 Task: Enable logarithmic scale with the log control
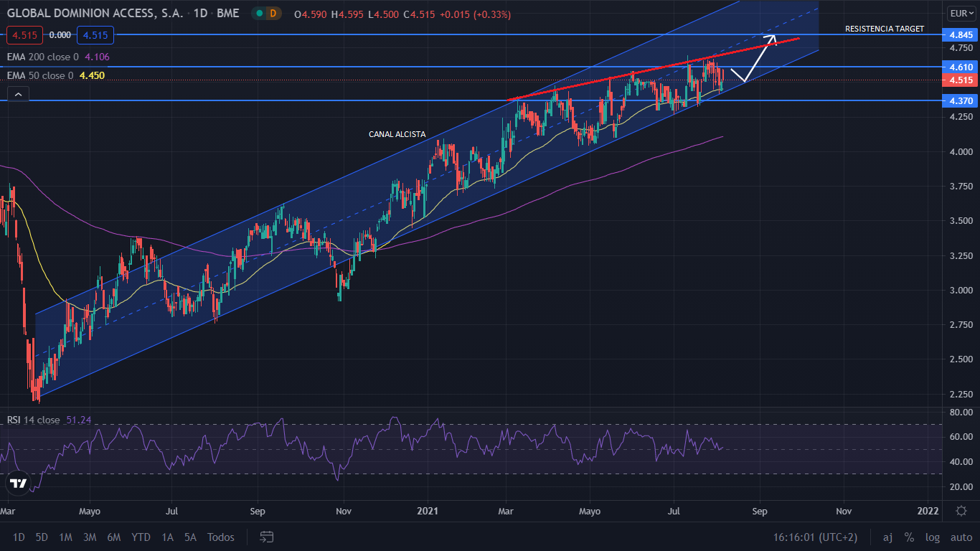932,537
